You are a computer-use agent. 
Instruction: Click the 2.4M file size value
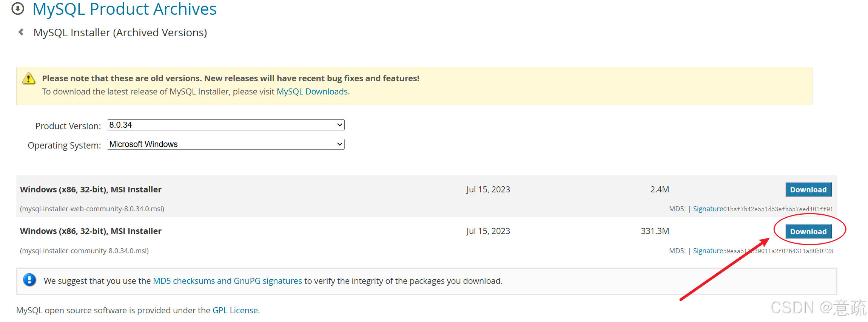coord(660,190)
